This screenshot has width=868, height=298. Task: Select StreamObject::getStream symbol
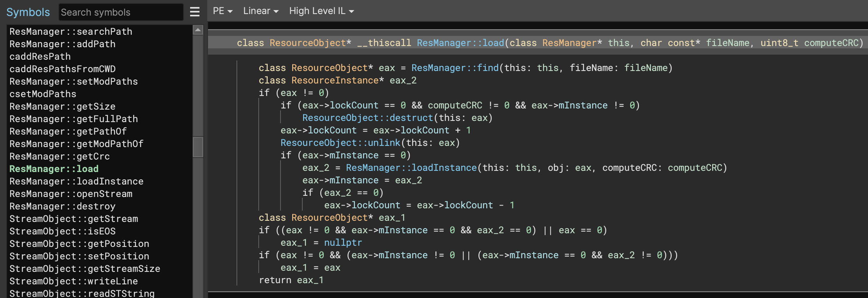[74, 219]
